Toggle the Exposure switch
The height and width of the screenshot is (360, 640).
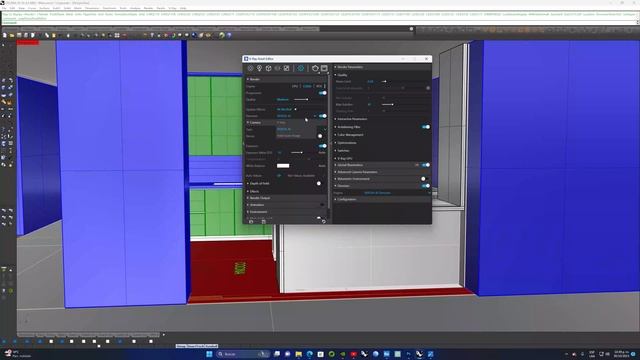tap(323, 146)
